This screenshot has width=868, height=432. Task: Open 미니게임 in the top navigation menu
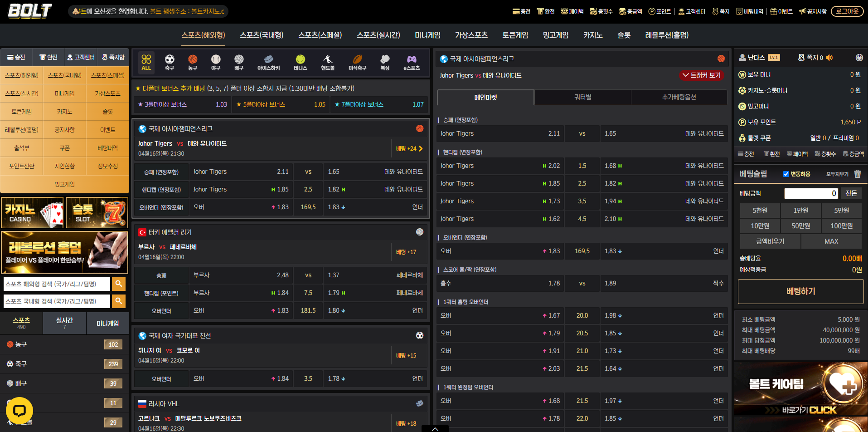427,35
